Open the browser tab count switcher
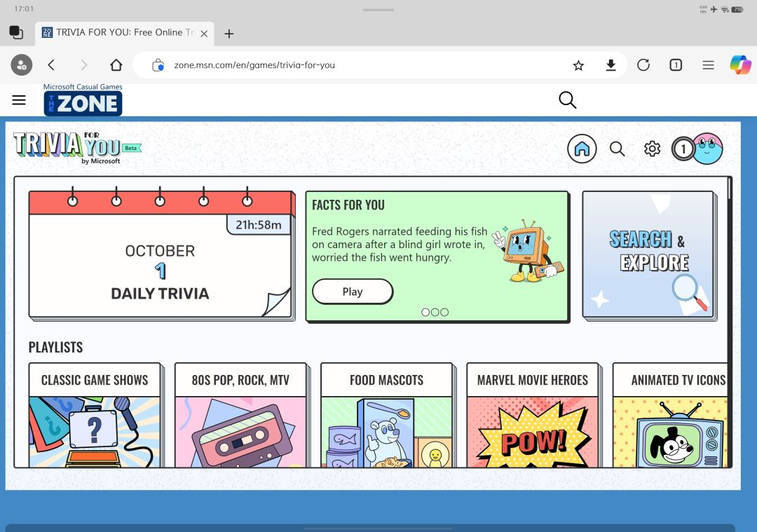Screen dimensions: 757x532 [676, 64]
